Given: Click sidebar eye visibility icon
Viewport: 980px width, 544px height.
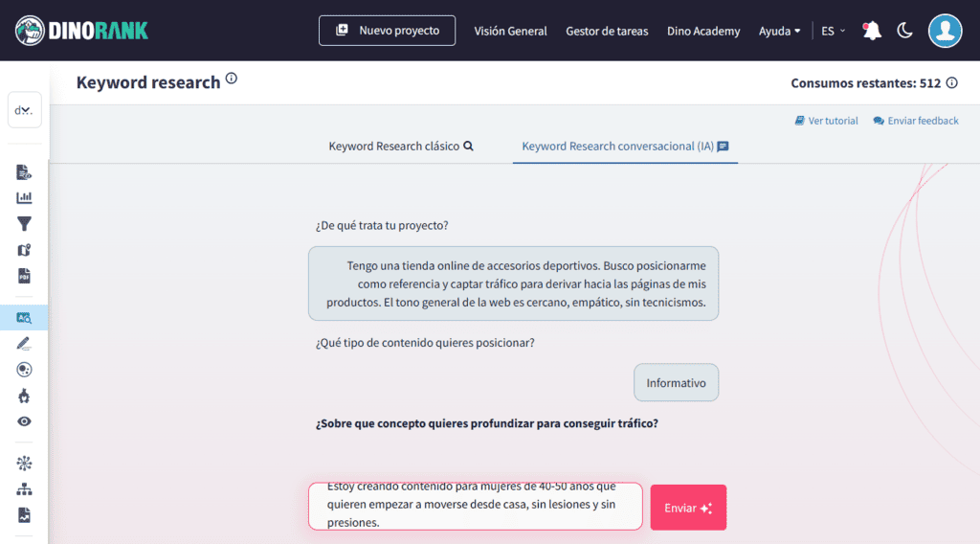Looking at the screenshot, I should [24, 421].
